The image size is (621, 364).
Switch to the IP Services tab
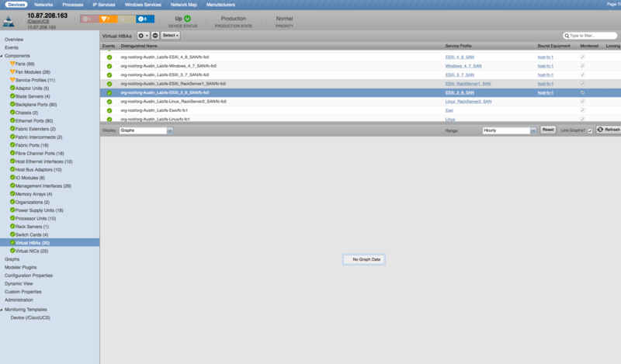click(x=104, y=5)
